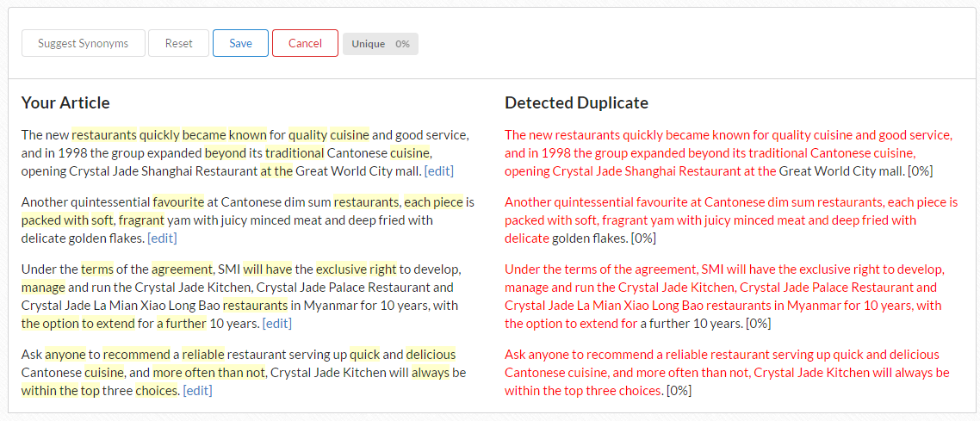The height and width of the screenshot is (421, 980).
Task: Select highlighted word 'always' in Your Article
Action: (430, 373)
